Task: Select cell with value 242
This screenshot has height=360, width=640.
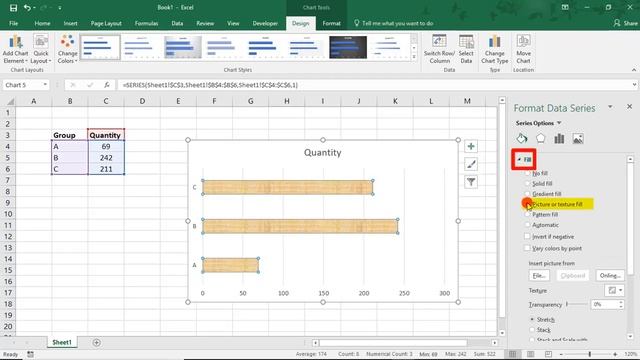Action: click(106, 158)
